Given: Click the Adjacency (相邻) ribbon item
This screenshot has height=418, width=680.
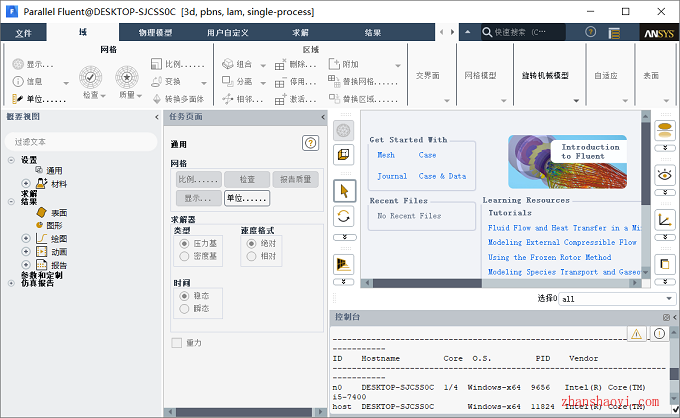Looking at the screenshot, I should click(243, 99).
